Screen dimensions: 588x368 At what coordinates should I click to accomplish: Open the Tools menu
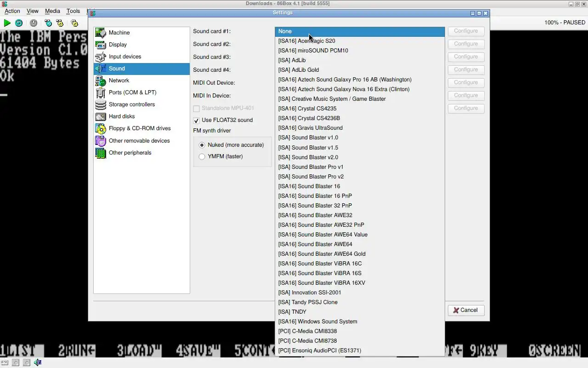click(73, 11)
